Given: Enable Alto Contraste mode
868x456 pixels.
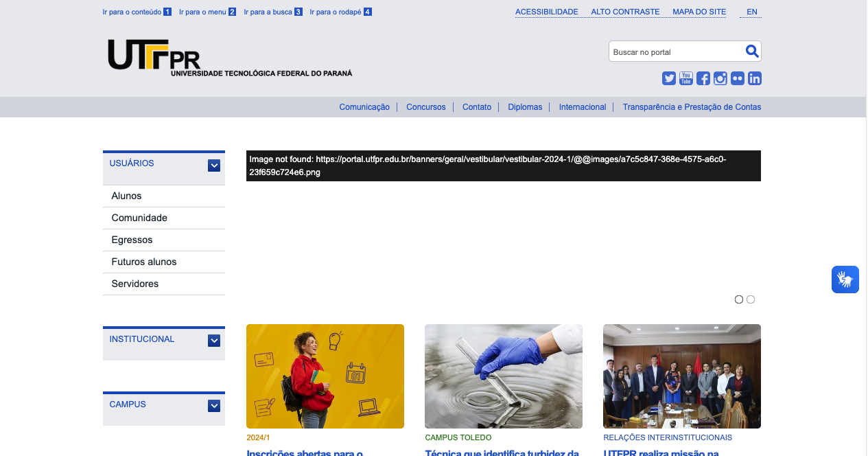Looking at the screenshot, I should click(x=625, y=12).
